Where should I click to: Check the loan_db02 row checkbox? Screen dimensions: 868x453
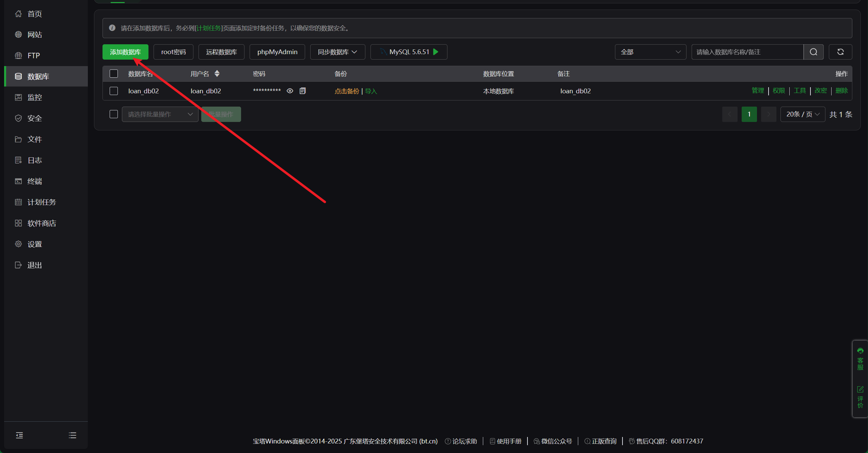point(114,91)
